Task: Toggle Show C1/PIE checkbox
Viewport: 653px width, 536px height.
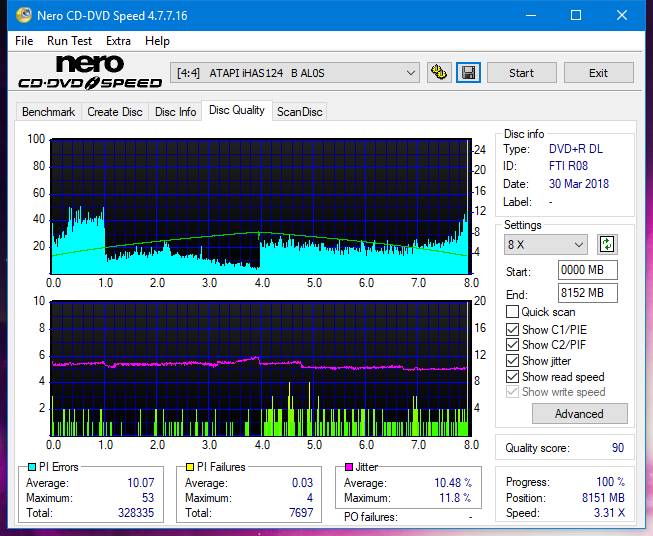Action: coord(512,329)
